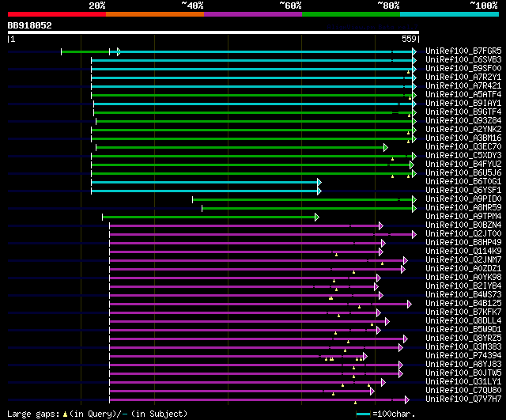The width and height of the screenshot is (506, 420).
Task: Click the red 20% identity legend segment
Action: 57,14
